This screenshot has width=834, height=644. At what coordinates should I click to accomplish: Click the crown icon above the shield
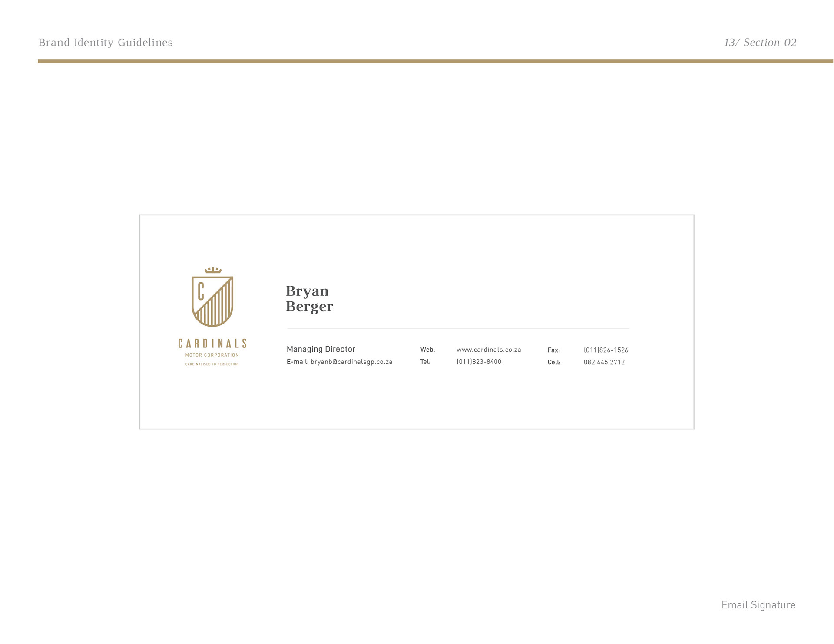click(x=213, y=270)
